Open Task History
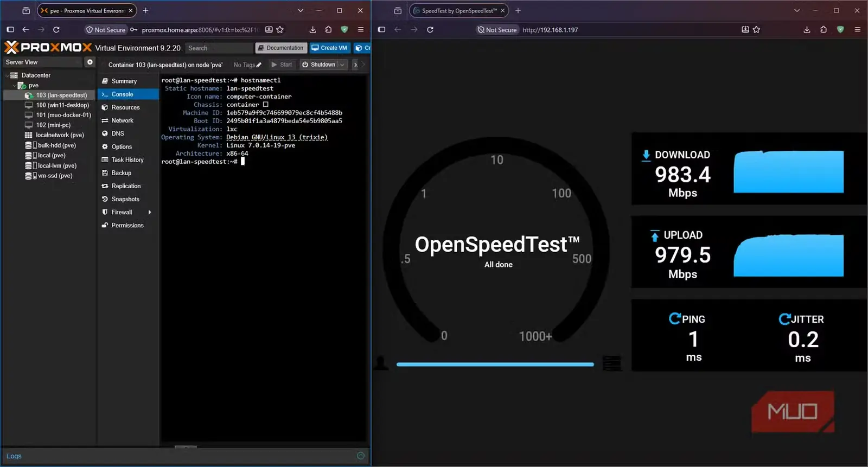 [128, 159]
